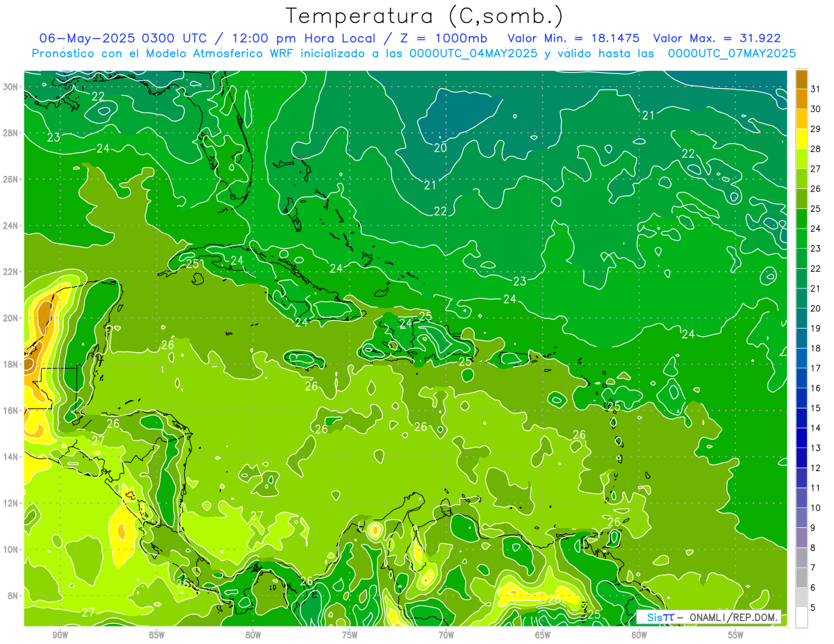Click the white swatch below legend 5
This screenshot has height=644, width=834.
801,618
